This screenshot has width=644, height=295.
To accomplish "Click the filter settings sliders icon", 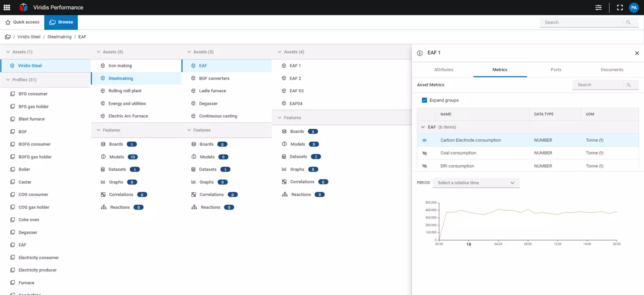I will 598,7.
